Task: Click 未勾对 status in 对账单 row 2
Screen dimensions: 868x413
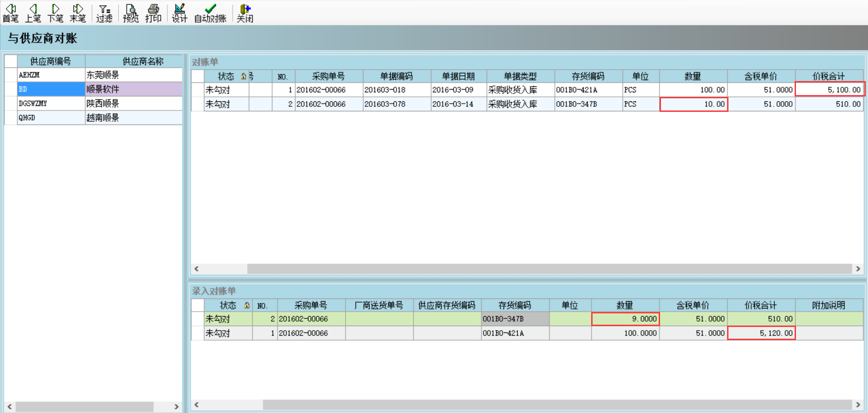Action: point(227,104)
